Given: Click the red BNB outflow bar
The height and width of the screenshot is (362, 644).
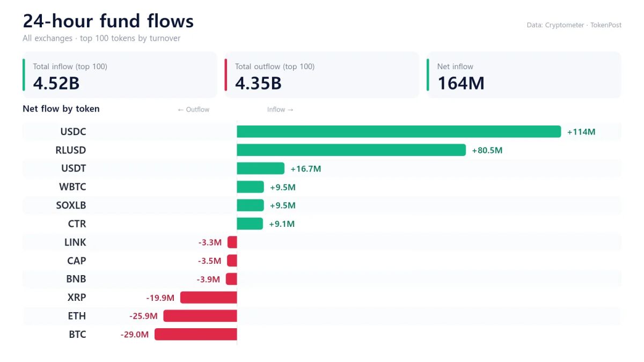Looking at the screenshot, I should point(231,279).
